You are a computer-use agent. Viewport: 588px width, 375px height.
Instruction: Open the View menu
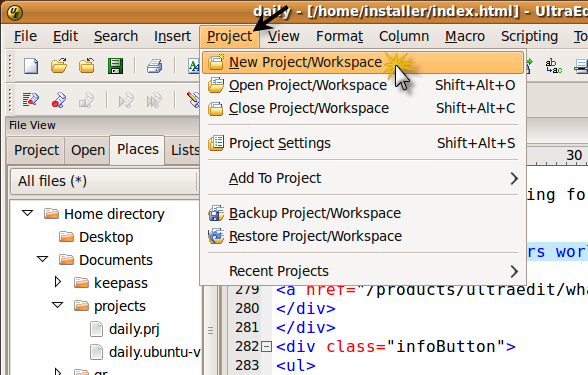pos(284,36)
